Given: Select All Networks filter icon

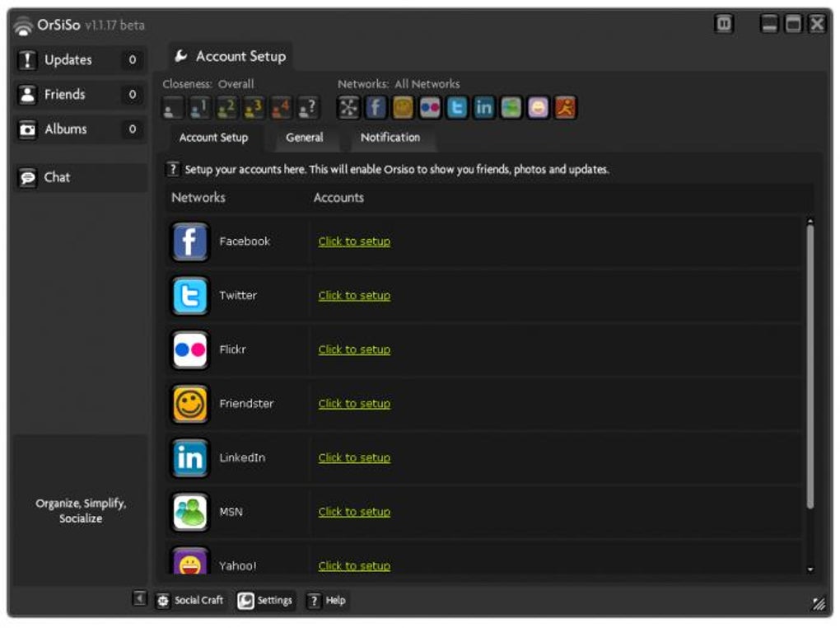Looking at the screenshot, I should tap(348, 108).
